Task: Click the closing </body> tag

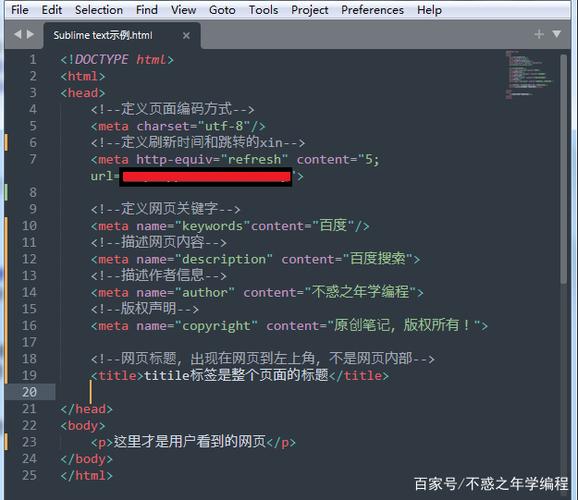Action: pos(87,459)
